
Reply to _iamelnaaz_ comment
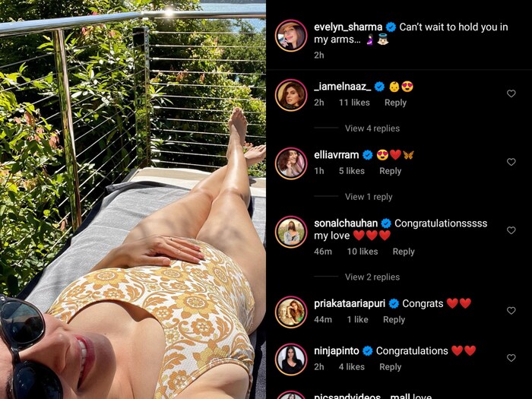[x=395, y=103]
